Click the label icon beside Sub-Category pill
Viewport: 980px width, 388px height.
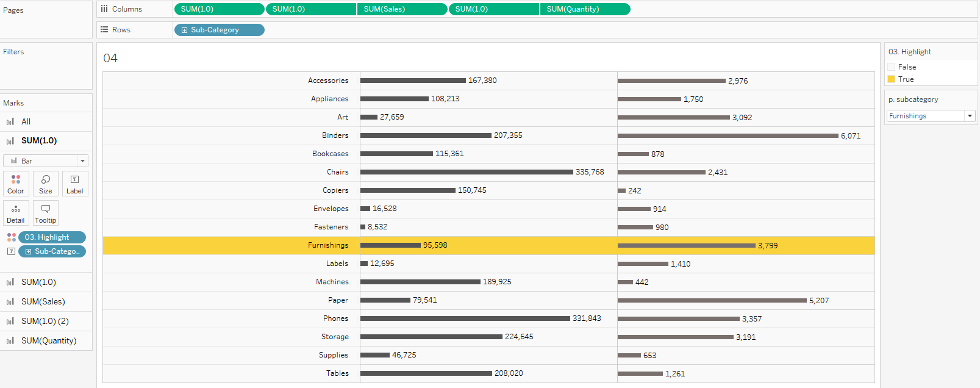point(11,251)
